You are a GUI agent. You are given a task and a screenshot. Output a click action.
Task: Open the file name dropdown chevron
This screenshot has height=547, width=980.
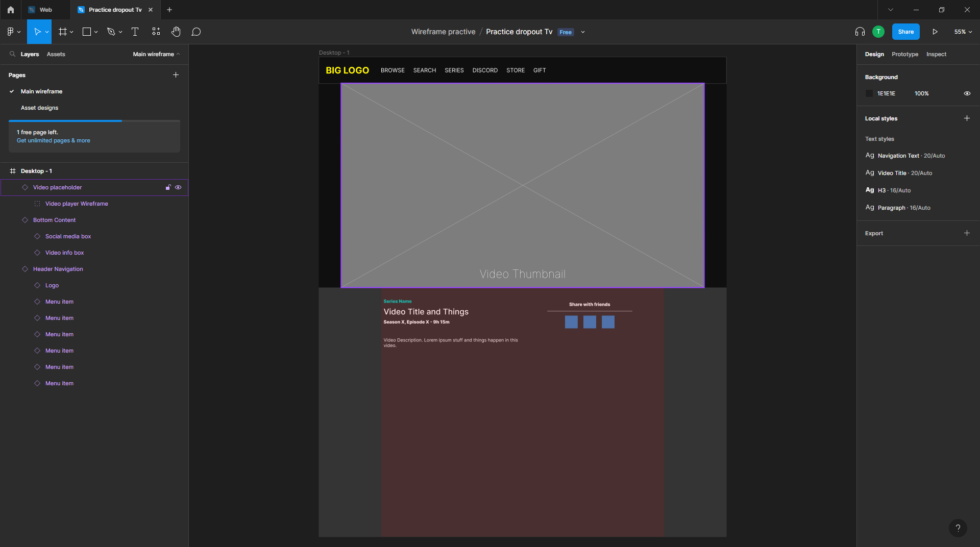pos(583,32)
